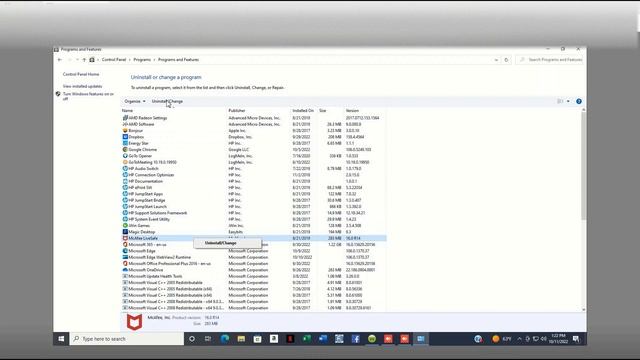Open Task View in the taskbar

tap(208, 339)
